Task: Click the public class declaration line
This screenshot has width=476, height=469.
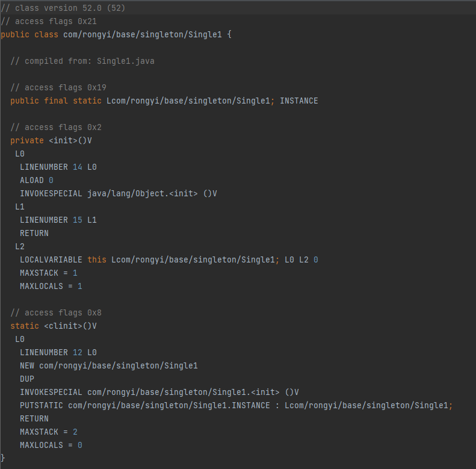Action: 116,34
